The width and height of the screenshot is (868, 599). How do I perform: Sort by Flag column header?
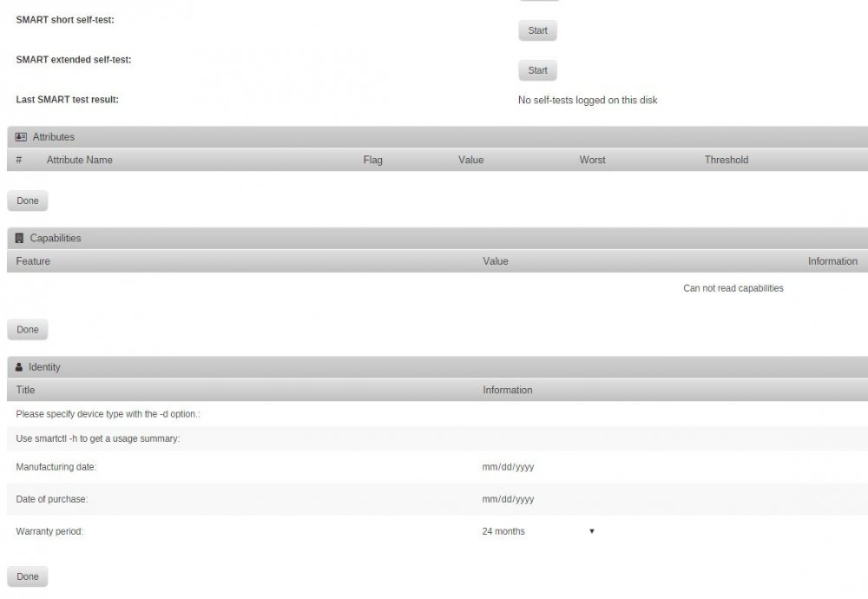pyautogui.click(x=372, y=160)
